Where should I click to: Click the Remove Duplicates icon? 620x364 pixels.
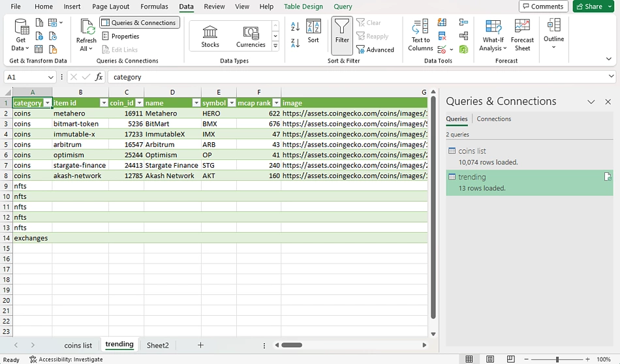pos(442,37)
